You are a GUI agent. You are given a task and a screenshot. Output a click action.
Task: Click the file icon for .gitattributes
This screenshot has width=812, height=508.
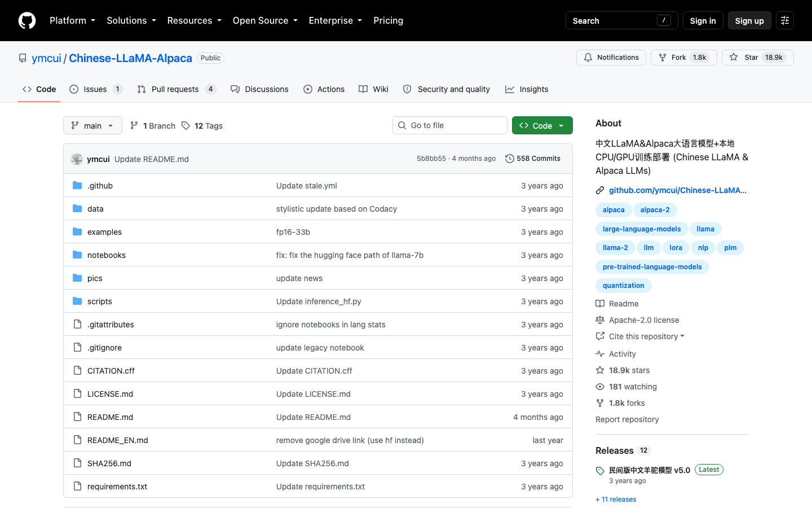(77, 325)
